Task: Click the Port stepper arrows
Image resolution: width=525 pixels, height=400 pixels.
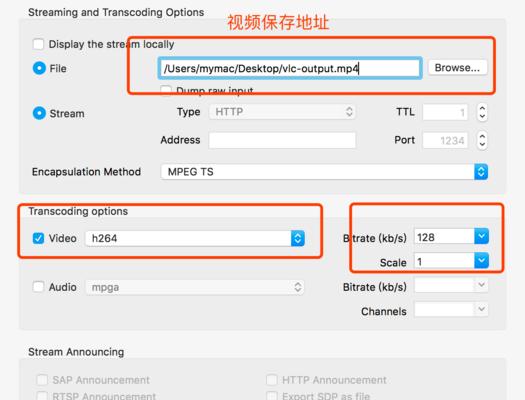Action: coord(482,140)
